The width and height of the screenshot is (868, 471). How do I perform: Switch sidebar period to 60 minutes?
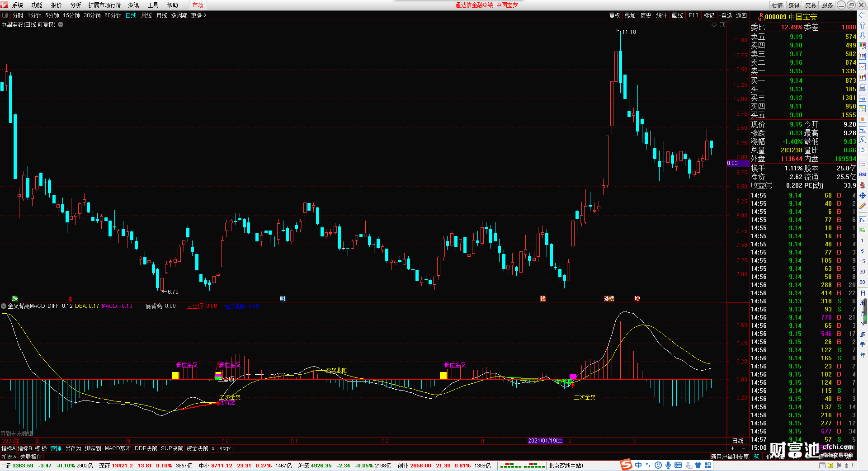coord(863,282)
